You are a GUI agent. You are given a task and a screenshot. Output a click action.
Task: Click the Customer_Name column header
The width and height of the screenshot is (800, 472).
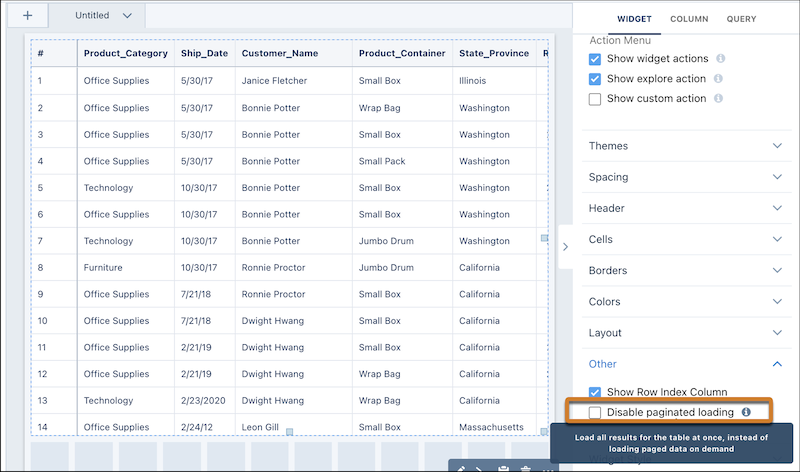(277, 54)
